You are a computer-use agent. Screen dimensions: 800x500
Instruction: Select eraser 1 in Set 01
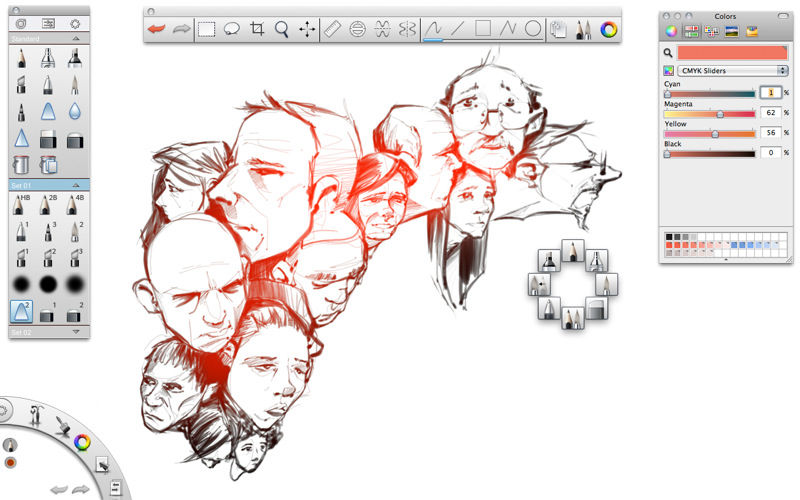tap(47, 313)
